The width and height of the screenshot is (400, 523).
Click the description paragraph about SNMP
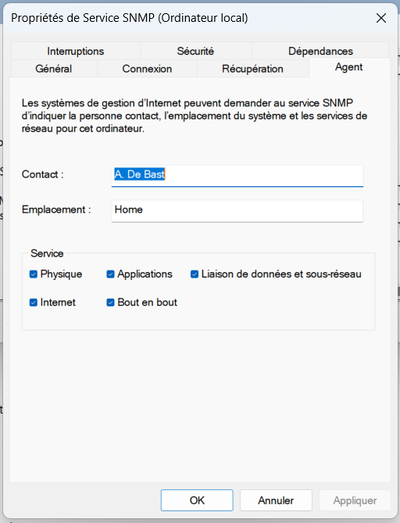[x=194, y=116]
